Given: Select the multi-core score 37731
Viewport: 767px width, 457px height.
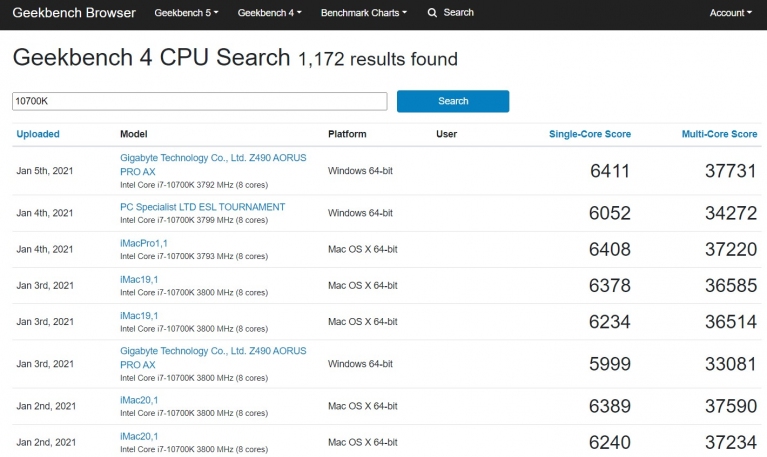Looking at the screenshot, I should [731, 171].
